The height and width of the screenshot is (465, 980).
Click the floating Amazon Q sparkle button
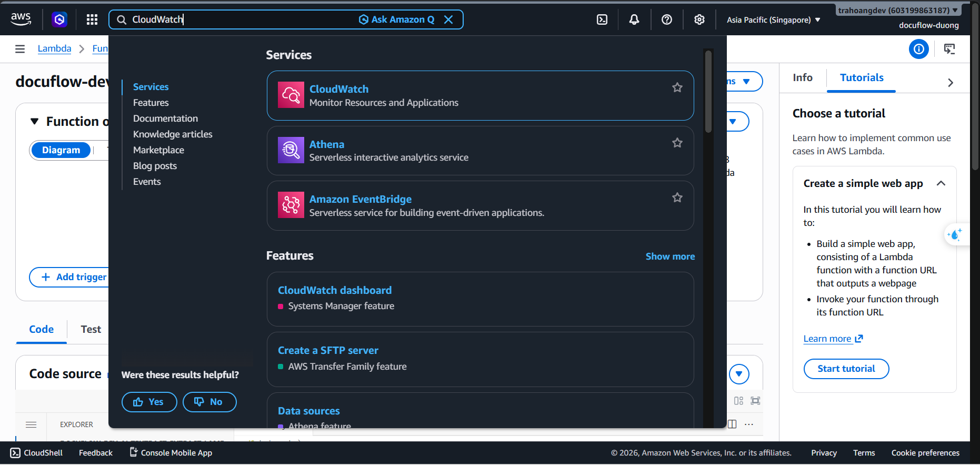[x=955, y=234]
